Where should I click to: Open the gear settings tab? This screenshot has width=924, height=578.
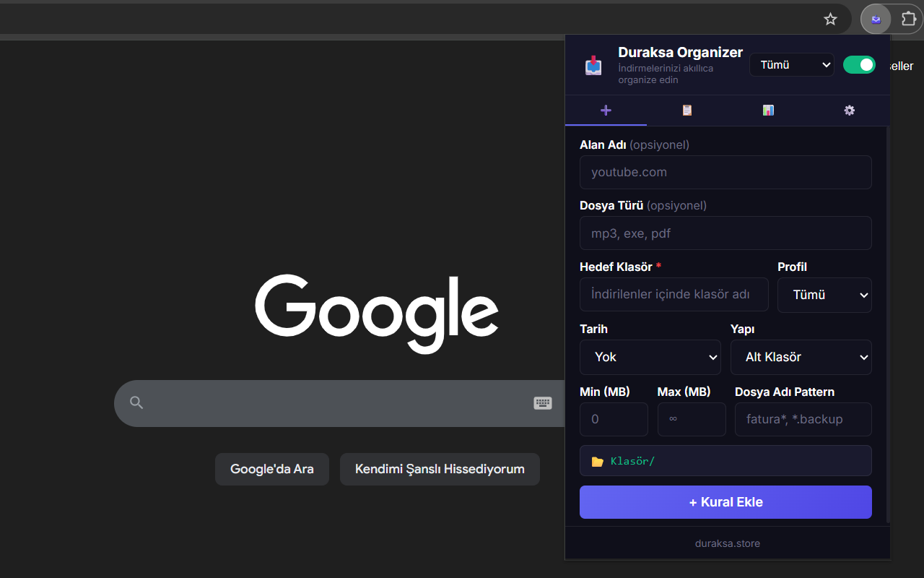click(849, 111)
